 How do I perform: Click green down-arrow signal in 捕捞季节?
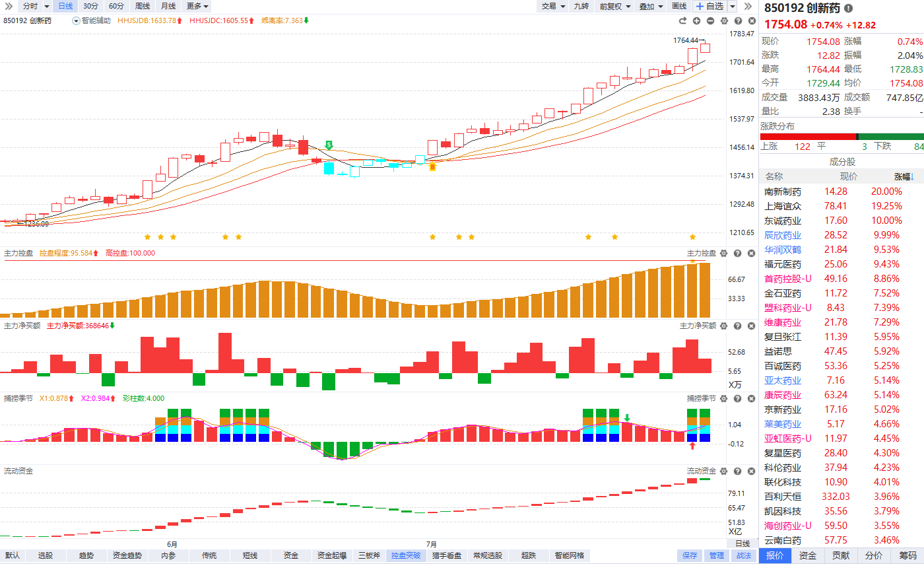[x=627, y=418]
